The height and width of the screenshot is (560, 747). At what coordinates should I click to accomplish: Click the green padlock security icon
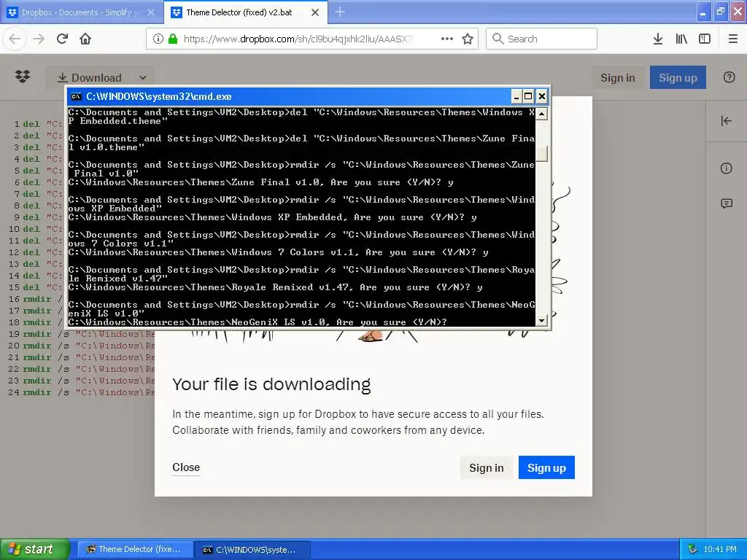173,39
